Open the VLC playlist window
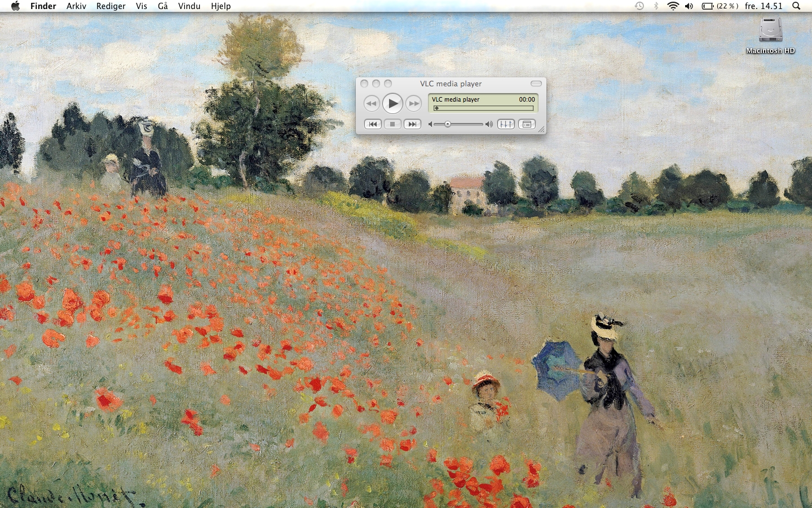812x508 pixels. tap(527, 124)
